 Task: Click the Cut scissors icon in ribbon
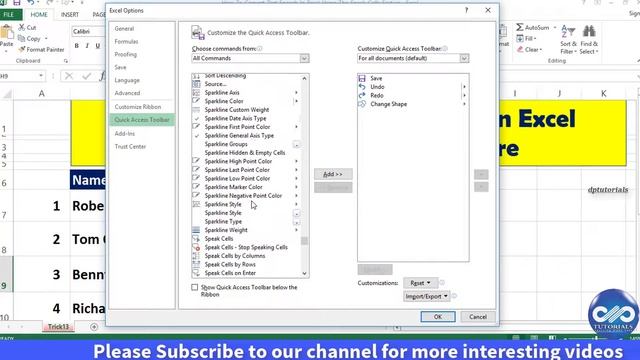[22, 27]
